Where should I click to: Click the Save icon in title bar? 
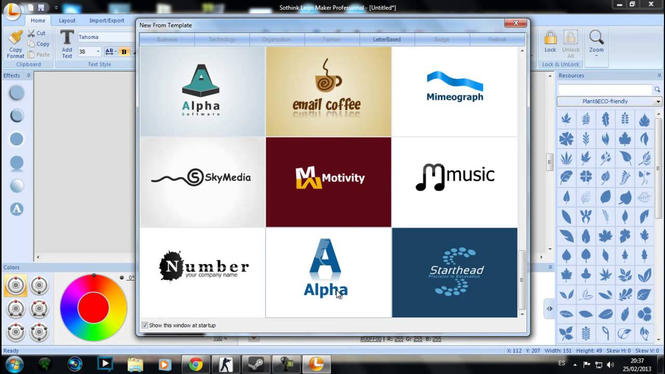[x=41, y=8]
